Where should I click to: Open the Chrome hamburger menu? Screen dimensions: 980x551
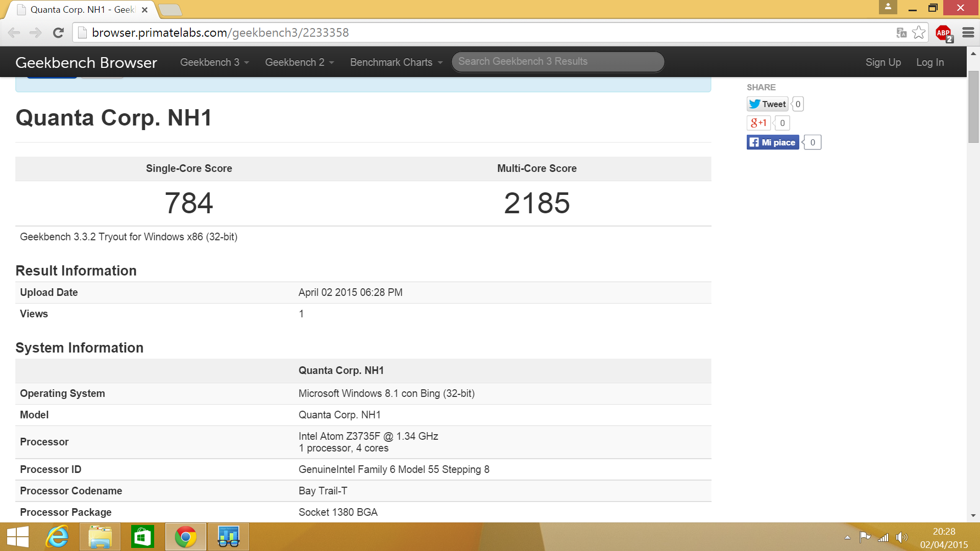968,33
